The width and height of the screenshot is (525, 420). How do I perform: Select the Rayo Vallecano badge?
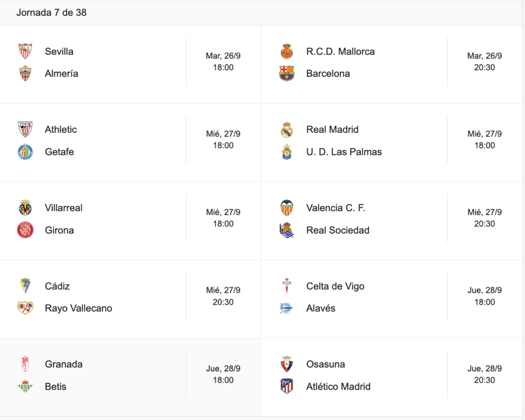click(25, 308)
